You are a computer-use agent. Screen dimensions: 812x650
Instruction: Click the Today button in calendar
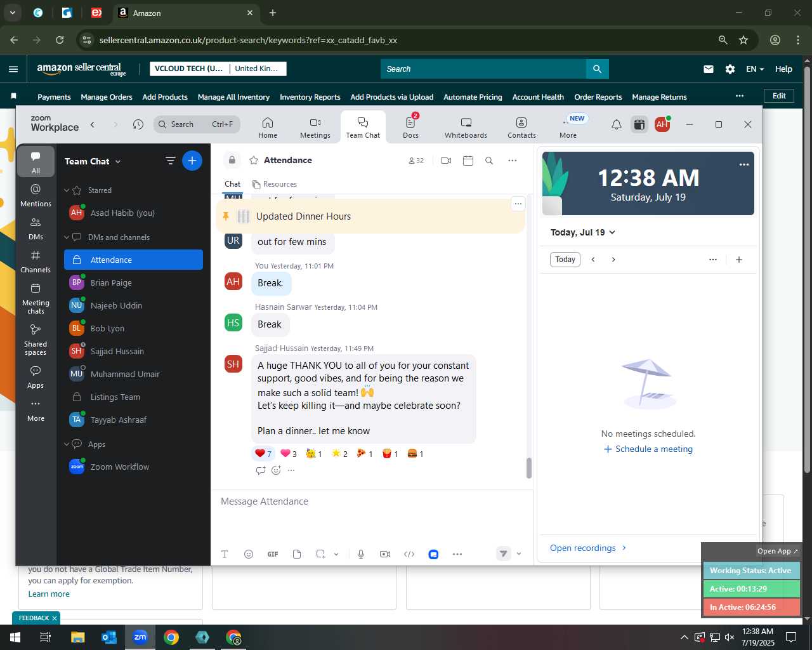pos(565,260)
